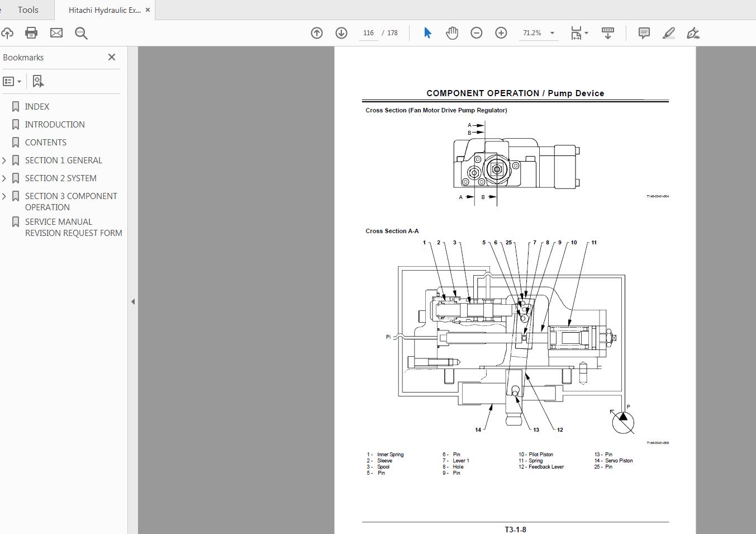
Task: Go to the expand current bookmark icon
Action: pyautogui.click(x=37, y=81)
